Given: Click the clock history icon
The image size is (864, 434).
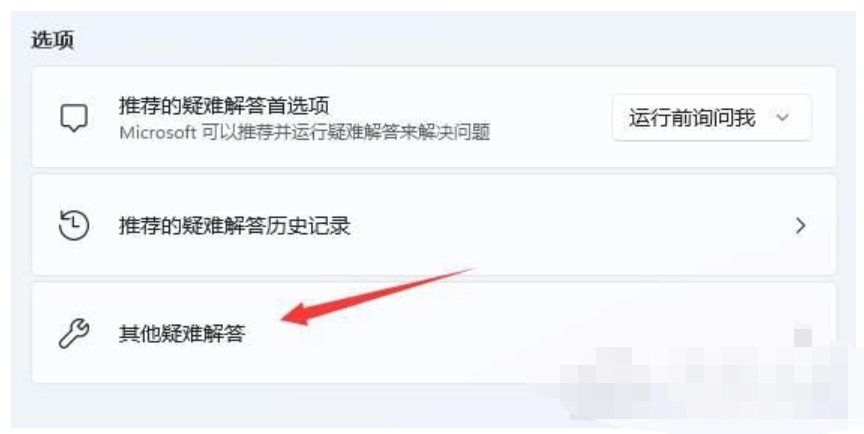Looking at the screenshot, I should (74, 225).
